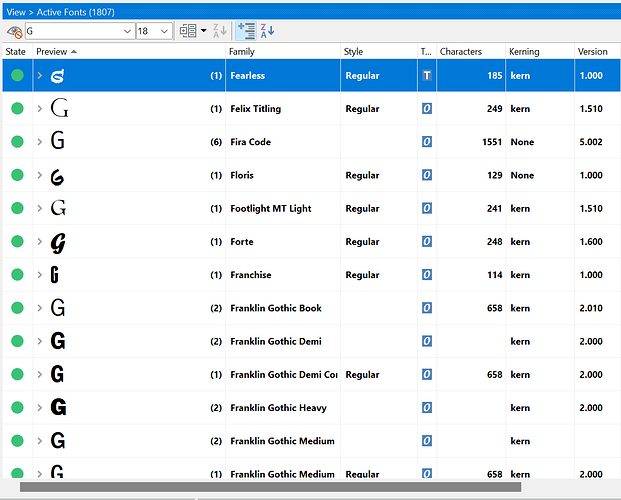Expand the Franklin Gothic Demi family row

coord(40,341)
